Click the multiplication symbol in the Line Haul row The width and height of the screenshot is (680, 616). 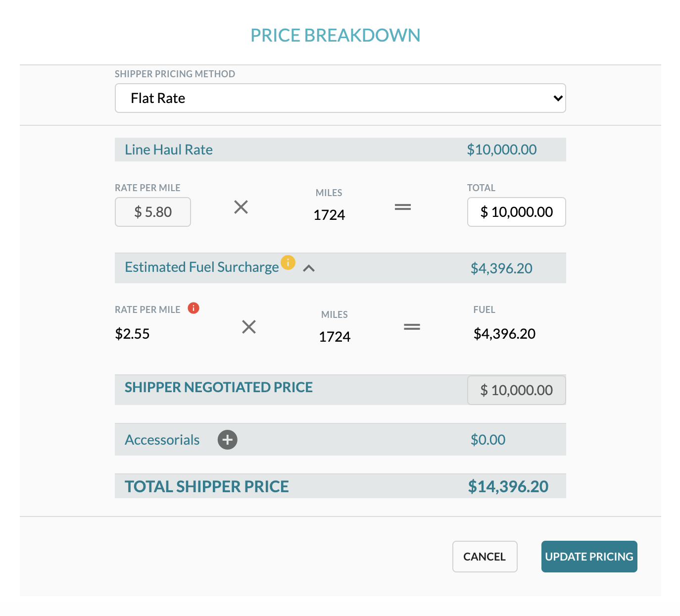[241, 207]
